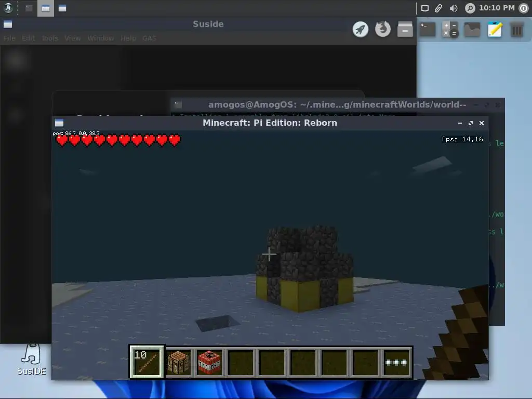This screenshot has width=532, height=399.
Task: Click the cobblestone structure in game
Action: click(x=304, y=268)
